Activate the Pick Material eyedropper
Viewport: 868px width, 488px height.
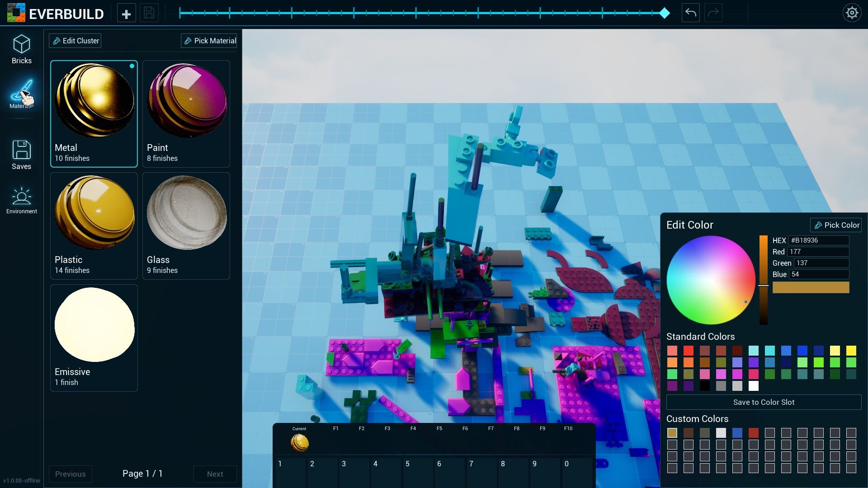[209, 41]
